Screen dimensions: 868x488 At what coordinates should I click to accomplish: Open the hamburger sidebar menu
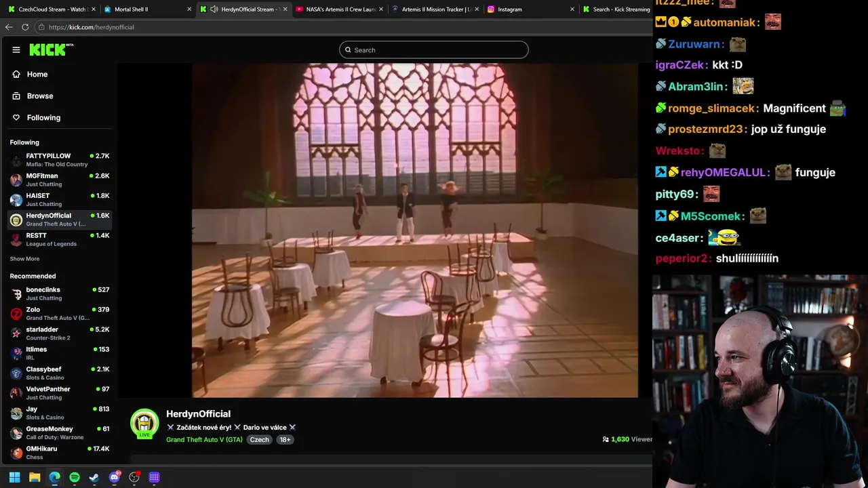pyautogui.click(x=16, y=49)
